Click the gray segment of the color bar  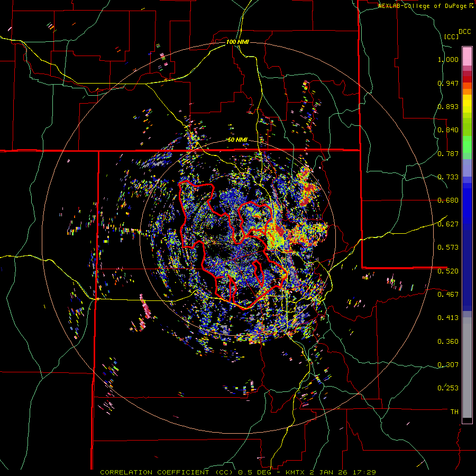(467, 368)
